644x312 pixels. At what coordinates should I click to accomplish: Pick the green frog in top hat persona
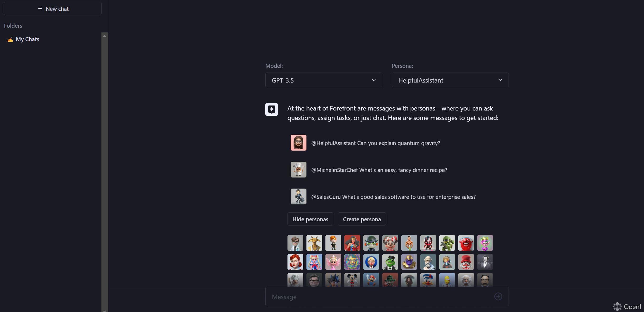(390, 262)
